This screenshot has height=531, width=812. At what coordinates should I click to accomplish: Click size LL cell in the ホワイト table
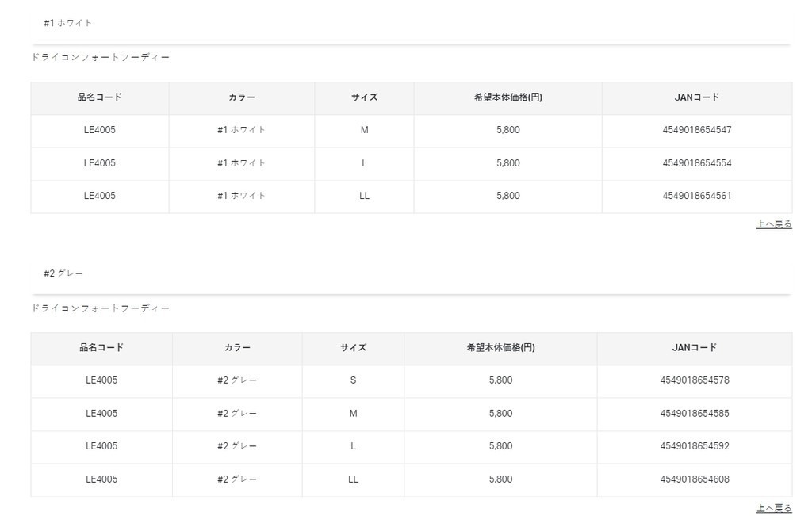pos(364,196)
